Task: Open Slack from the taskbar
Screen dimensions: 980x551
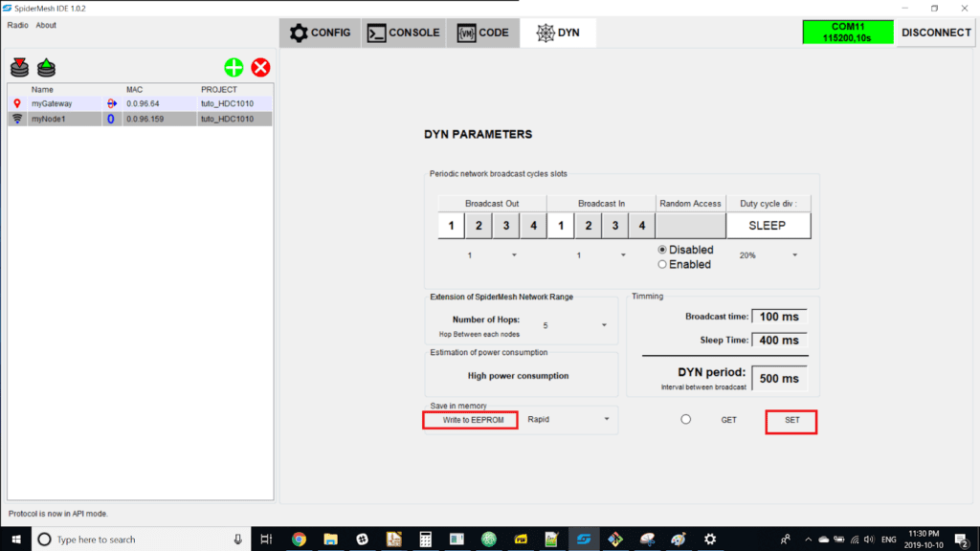Action: click(x=362, y=540)
